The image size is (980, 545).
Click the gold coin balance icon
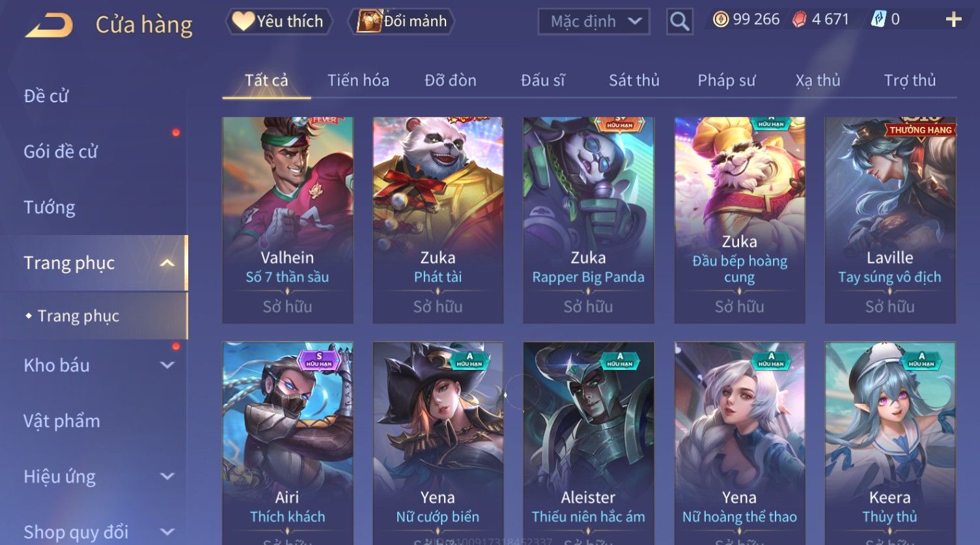(720, 20)
